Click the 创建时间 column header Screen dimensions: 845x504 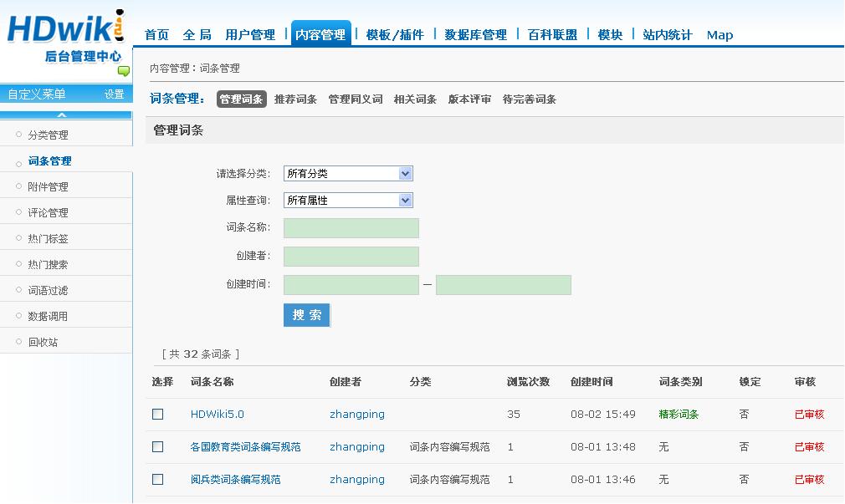(591, 382)
